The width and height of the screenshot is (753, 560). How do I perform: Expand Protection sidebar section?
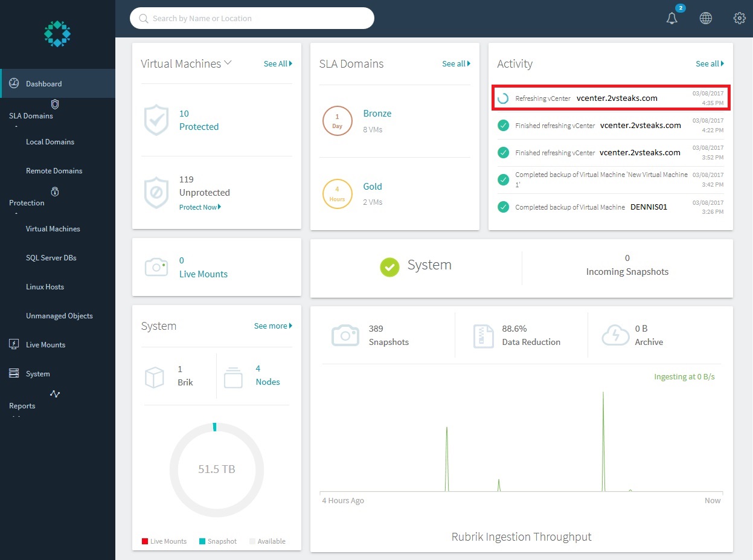[x=27, y=203]
